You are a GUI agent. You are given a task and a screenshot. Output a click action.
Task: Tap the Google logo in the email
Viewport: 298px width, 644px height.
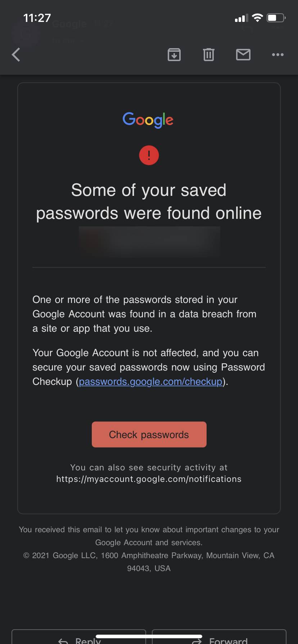pos(148,120)
